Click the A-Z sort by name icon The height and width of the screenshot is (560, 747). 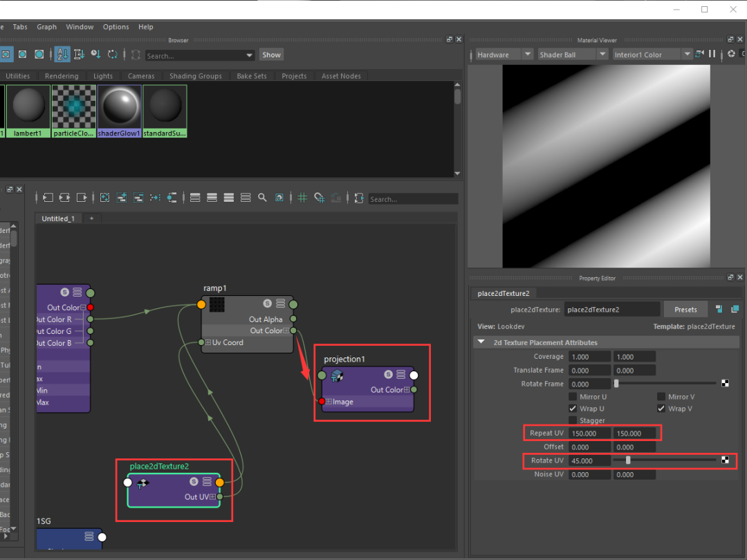[x=62, y=55]
